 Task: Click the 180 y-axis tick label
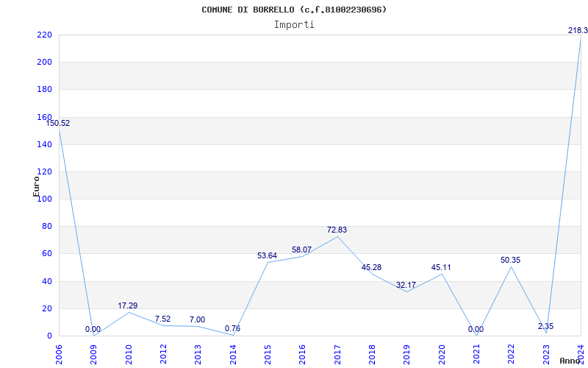(x=44, y=90)
